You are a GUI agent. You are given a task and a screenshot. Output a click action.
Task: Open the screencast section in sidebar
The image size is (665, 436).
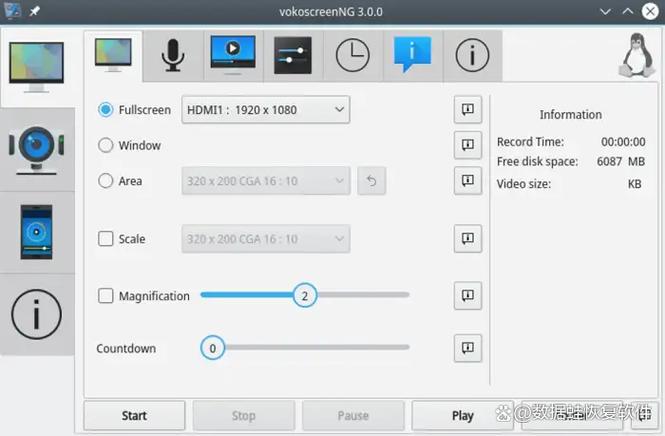click(37, 67)
